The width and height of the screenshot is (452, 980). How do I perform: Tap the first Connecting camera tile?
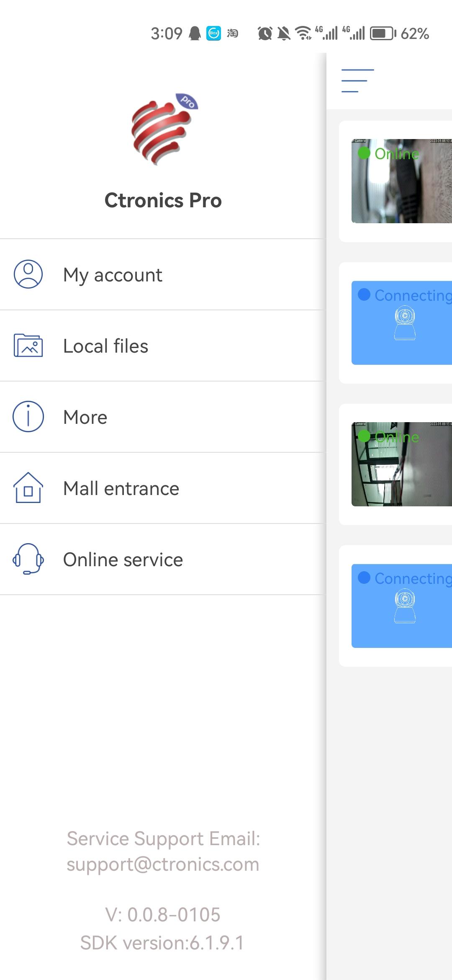(x=402, y=322)
